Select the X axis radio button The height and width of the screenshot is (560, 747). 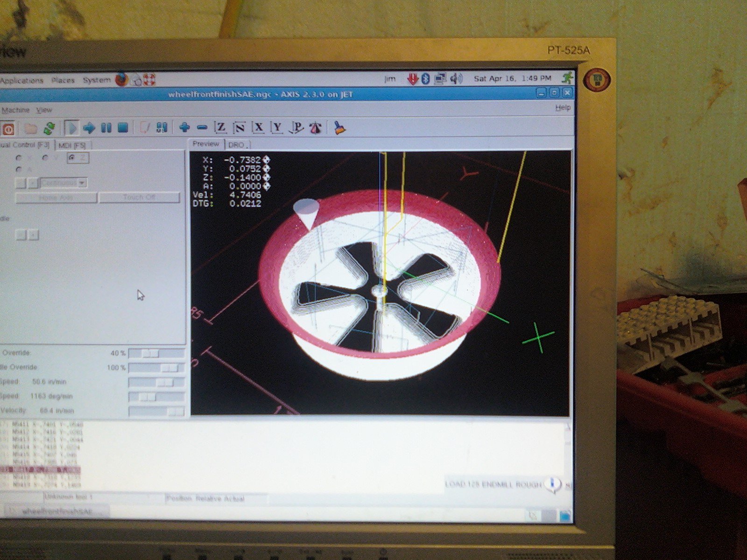pyautogui.click(x=19, y=158)
